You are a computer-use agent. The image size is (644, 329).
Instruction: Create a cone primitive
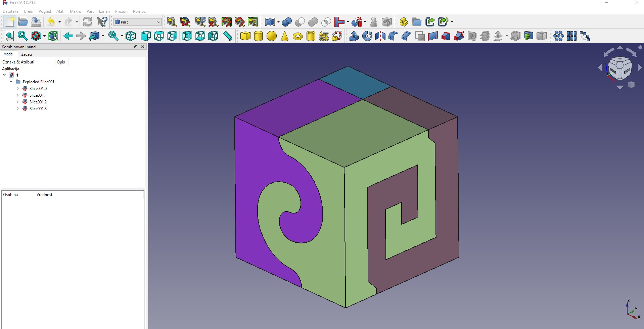point(285,36)
